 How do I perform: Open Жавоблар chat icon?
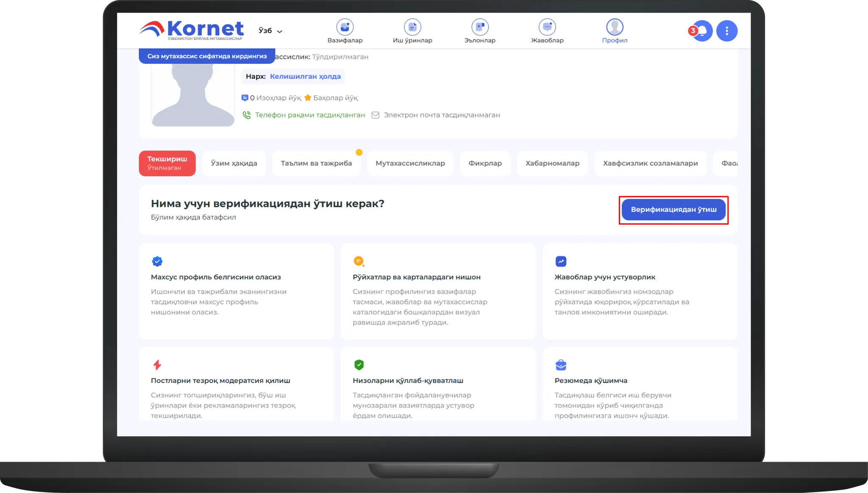(547, 27)
